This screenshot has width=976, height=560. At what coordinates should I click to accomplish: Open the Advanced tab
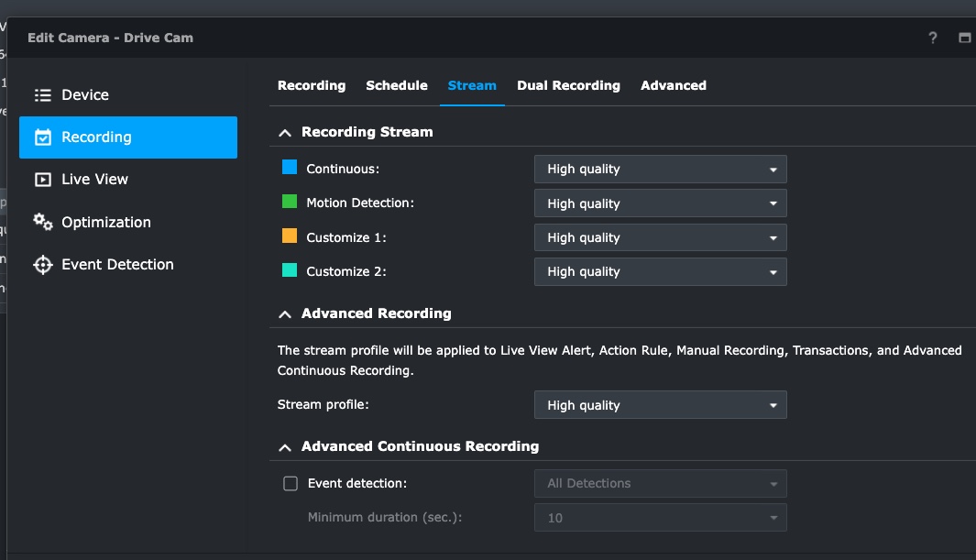pyautogui.click(x=674, y=85)
